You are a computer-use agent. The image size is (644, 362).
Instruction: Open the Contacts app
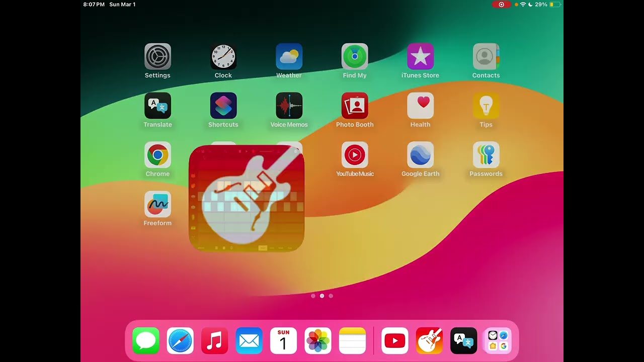pos(486,56)
